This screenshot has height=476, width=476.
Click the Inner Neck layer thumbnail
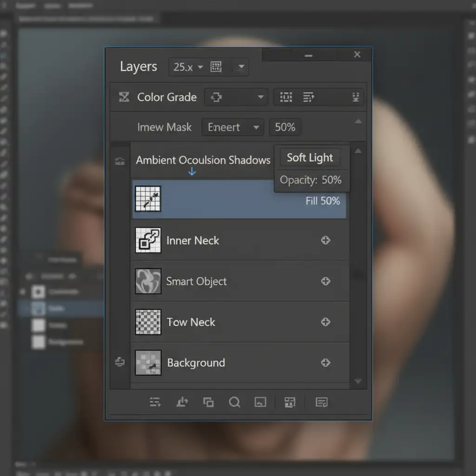pyautogui.click(x=148, y=240)
